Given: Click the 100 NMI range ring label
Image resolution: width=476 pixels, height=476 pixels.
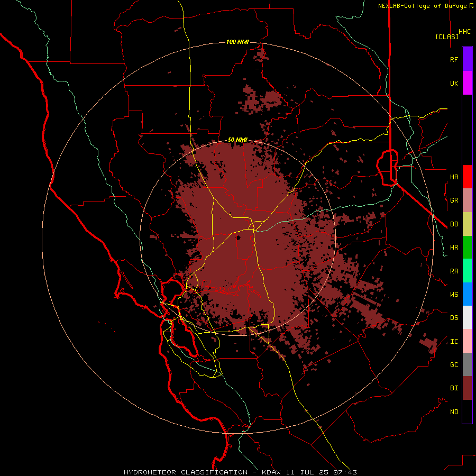Looking at the screenshot, I should [x=237, y=42].
